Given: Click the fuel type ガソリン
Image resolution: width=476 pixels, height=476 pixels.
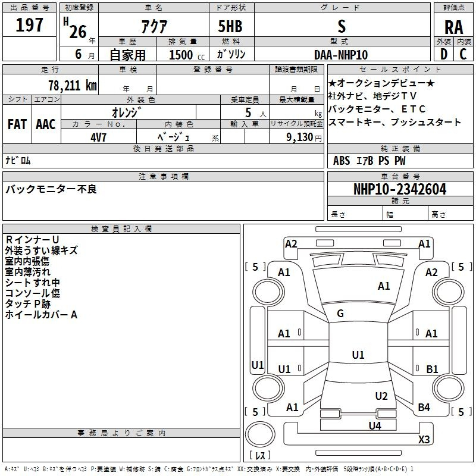Looking at the screenshot, I should (231, 54).
